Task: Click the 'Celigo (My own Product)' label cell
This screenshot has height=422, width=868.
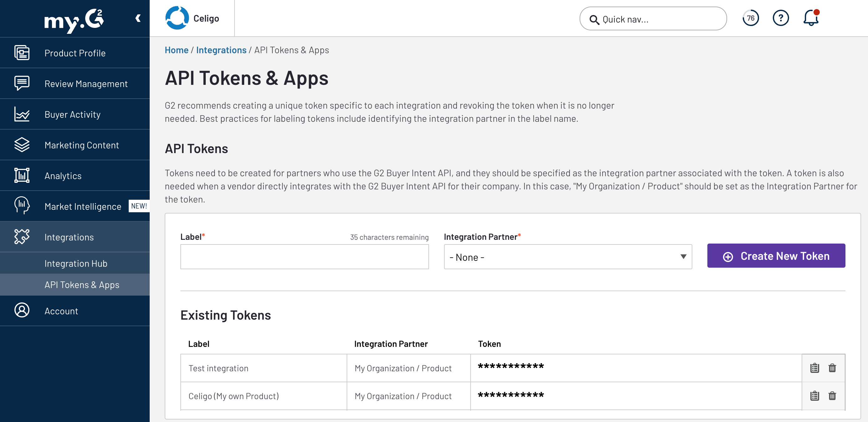Action: pyautogui.click(x=264, y=396)
